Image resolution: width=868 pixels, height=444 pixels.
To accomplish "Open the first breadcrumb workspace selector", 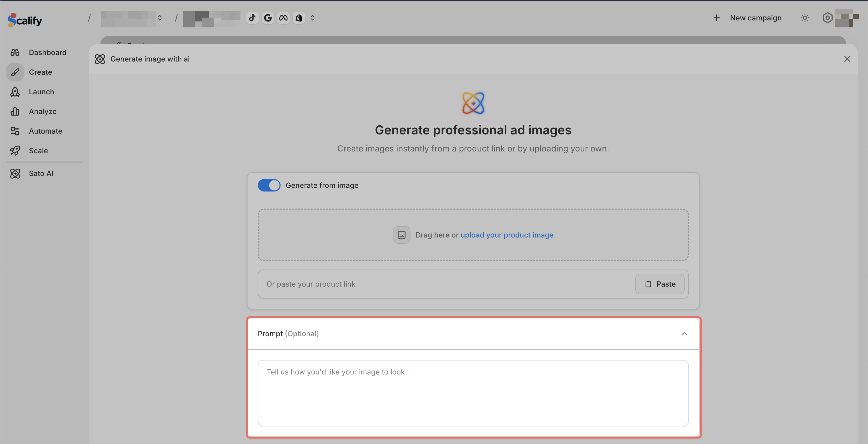I will 160,18.
